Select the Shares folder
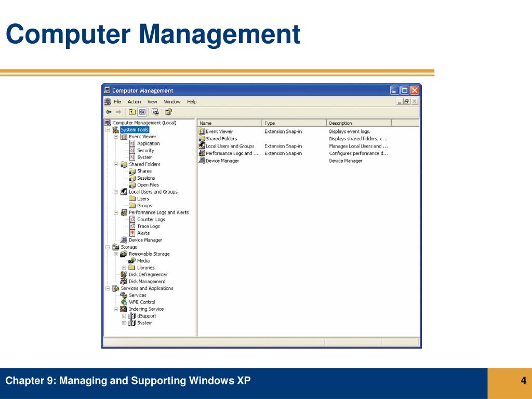The width and height of the screenshot is (532, 399). tap(144, 171)
